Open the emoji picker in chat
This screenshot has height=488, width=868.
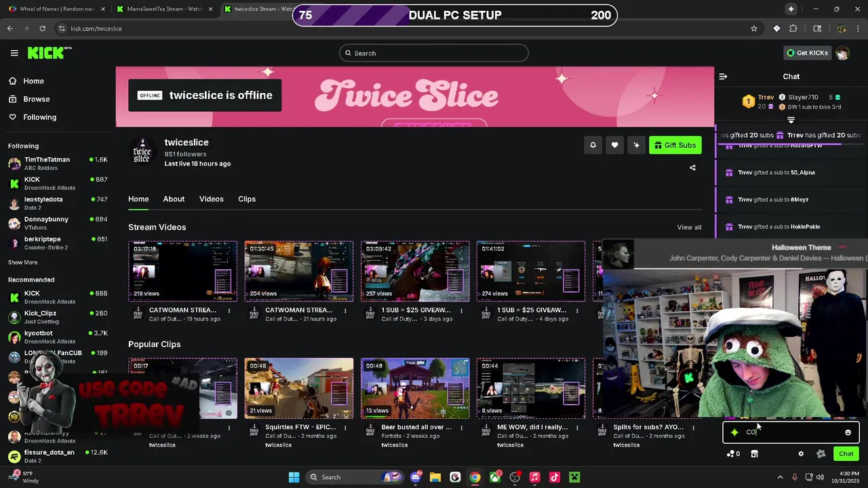(848, 432)
